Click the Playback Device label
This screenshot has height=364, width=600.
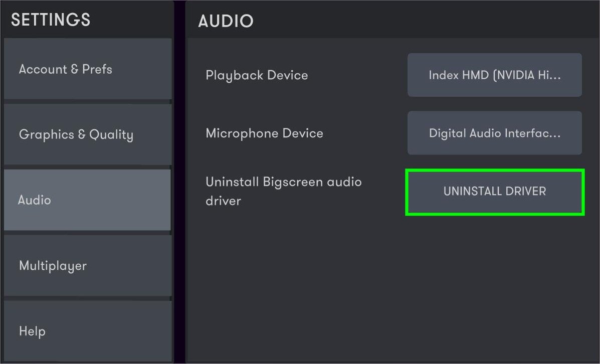[x=257, y=75]
